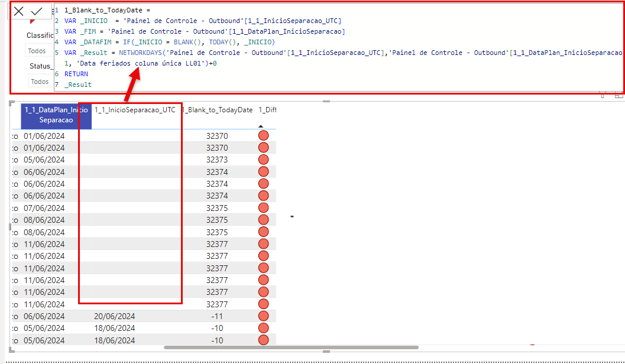The image size is (625, 364).
Task: Click line 1 of formula, 1_Blank_to_TodayDate =
Action: (107, 11)
